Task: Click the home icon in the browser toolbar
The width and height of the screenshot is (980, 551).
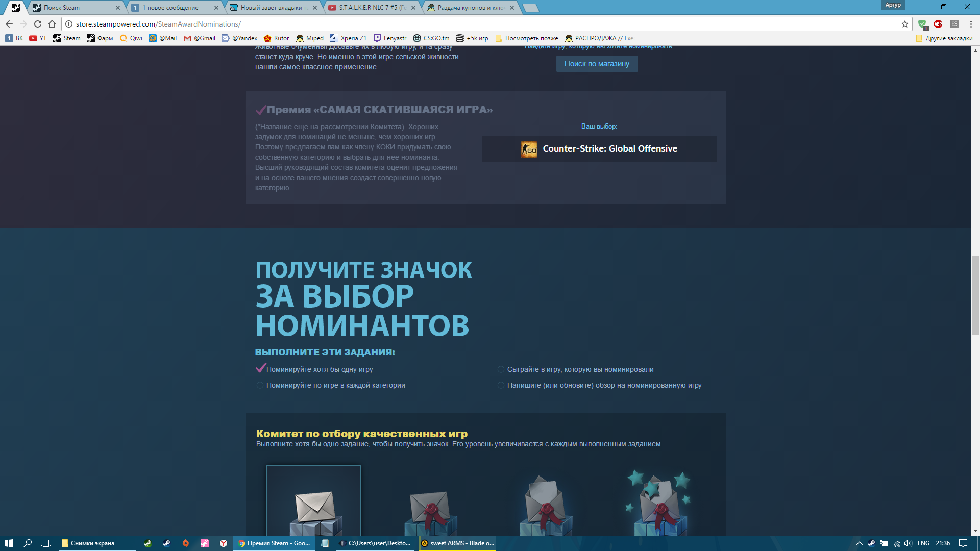Action: click(52, 24)
